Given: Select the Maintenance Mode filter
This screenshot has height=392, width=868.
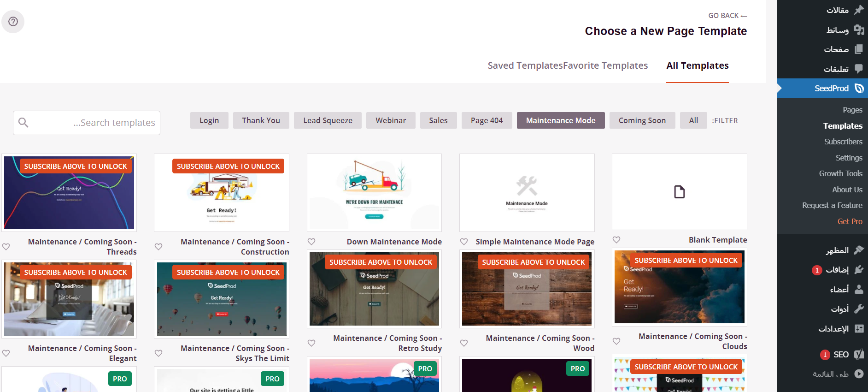Looking at the screenshot, I should (561, 120).
